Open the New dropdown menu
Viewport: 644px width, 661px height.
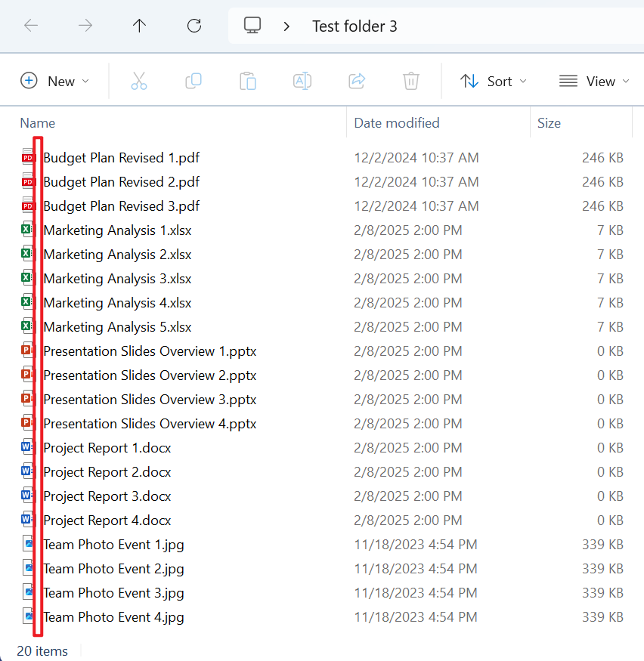[x=54, y=81]
